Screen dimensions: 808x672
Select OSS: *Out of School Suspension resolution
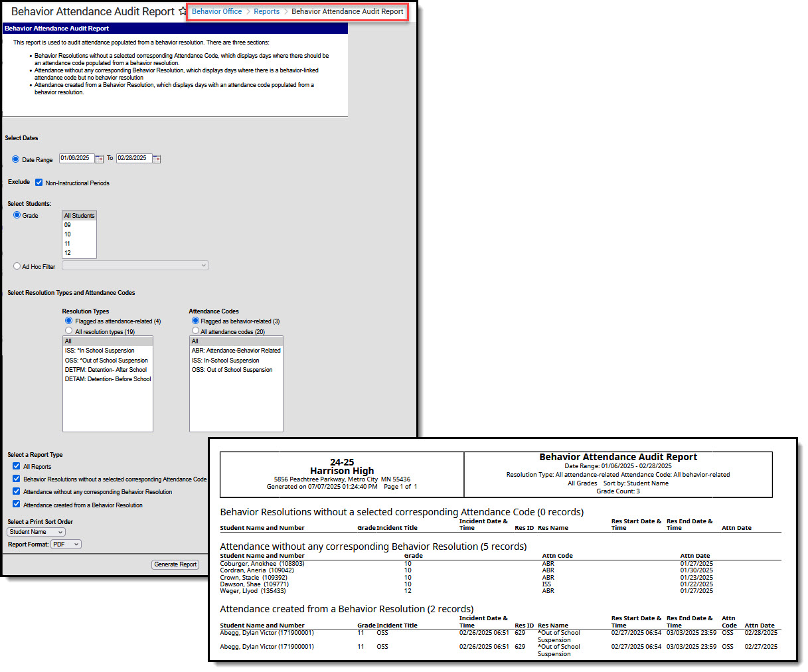[108, 361]
